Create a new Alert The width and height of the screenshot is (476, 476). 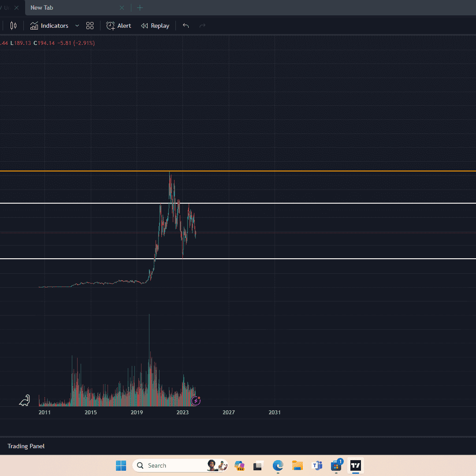tap(119, 26)
